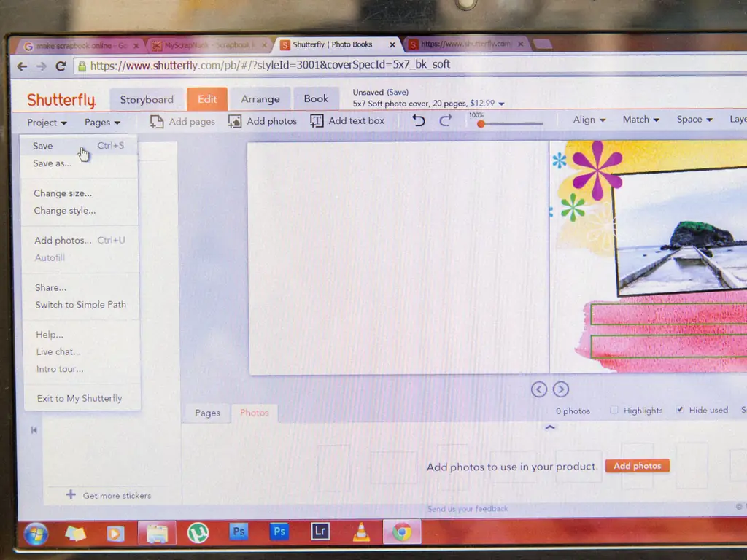Collapse the photo tray with the chevron
The height and width of the screenshot is (560, 747).
coord(550,427)
